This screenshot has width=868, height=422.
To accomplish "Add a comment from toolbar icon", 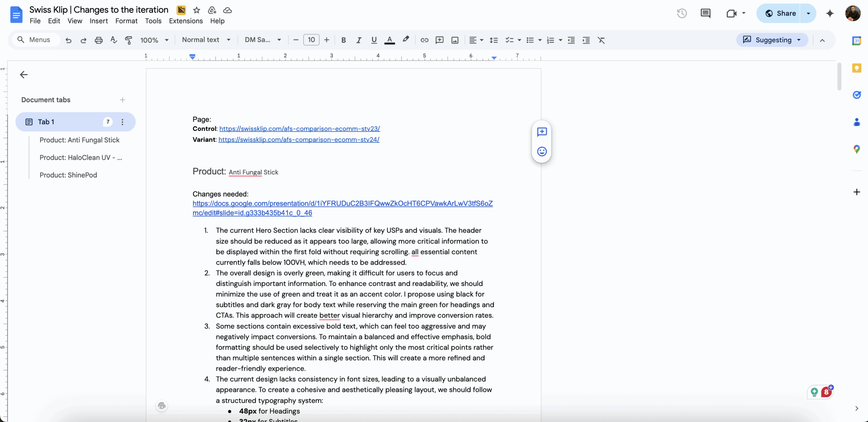I will coord(439,40).
